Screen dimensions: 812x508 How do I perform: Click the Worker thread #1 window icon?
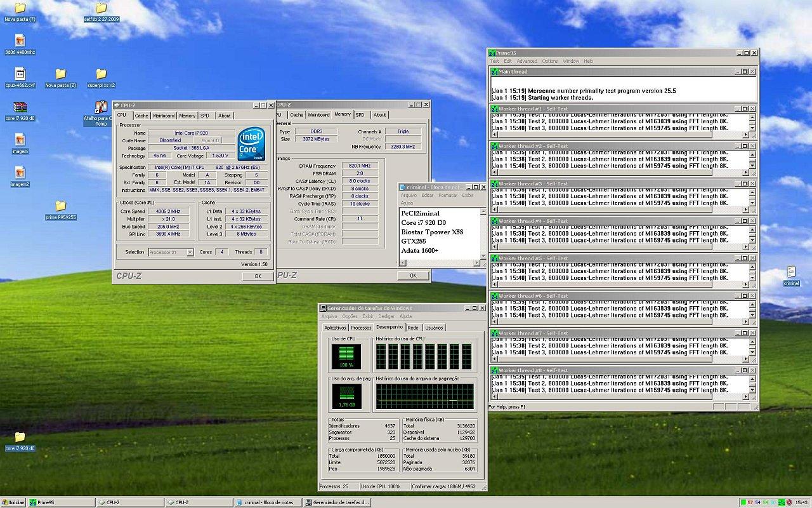(495, 109)
